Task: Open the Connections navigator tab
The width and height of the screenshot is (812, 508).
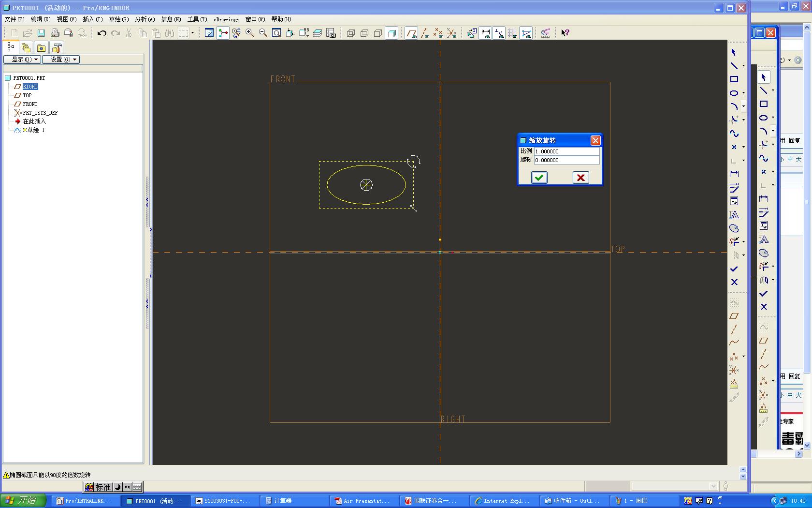Action: (57, 47)
